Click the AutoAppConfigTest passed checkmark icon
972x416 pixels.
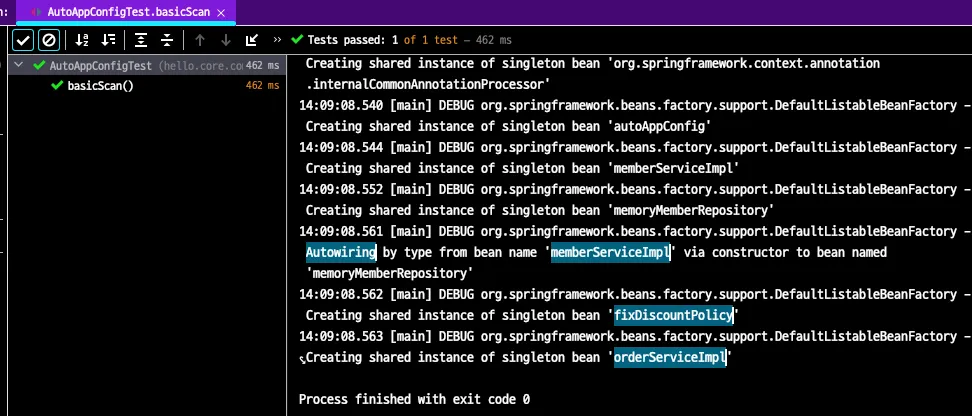click(x=39, y=66)
